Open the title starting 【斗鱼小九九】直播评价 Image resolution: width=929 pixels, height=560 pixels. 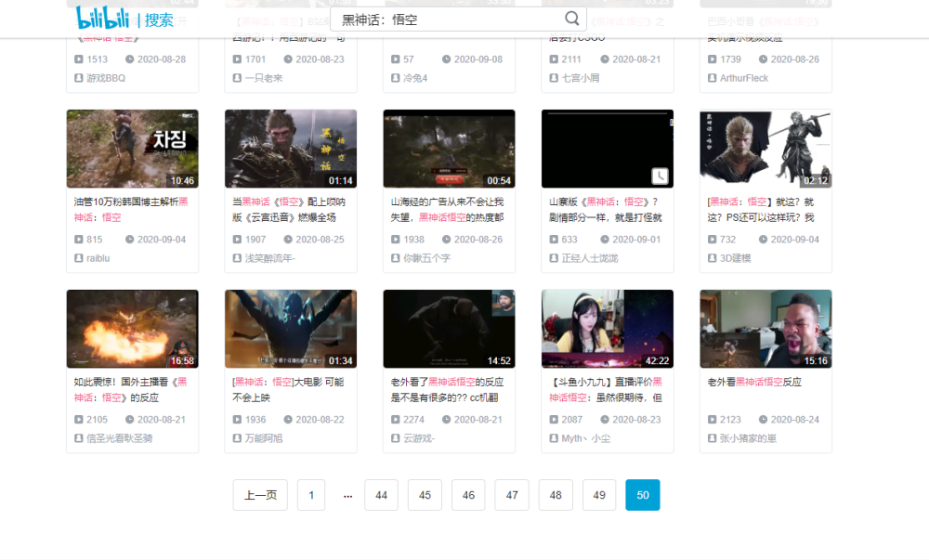[x=606, y=389]
